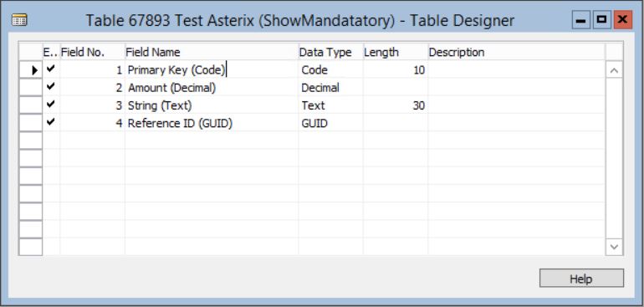The height and width of the screenshot is (307, 644).
Task: Toggle Enabled checkmark for Reference ID field
Action: click(x=50, y=122)
